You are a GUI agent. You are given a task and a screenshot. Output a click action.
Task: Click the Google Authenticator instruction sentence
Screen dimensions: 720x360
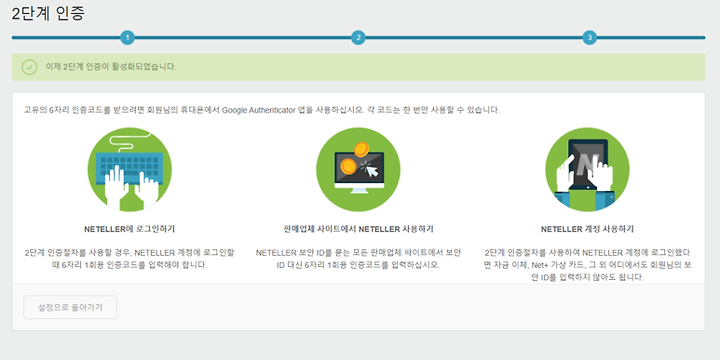click(x=262, y=111)
